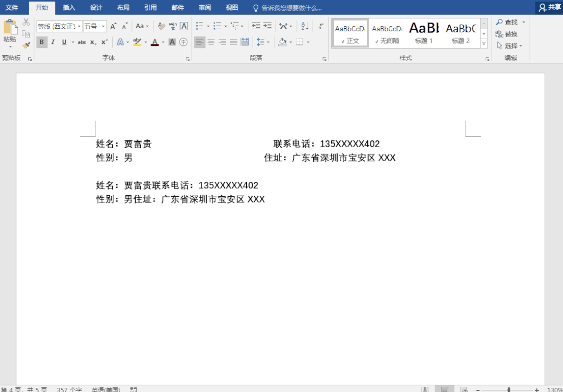Apply the 标题 2 style
This screenshot has width=563, height=392.
click(x=461, y=33)
